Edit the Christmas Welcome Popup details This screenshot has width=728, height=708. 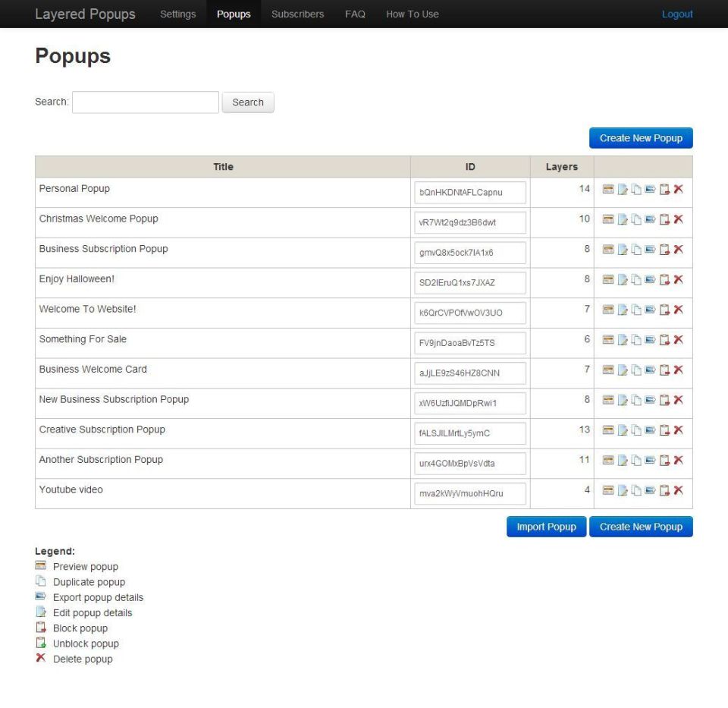tap(623, 219)
